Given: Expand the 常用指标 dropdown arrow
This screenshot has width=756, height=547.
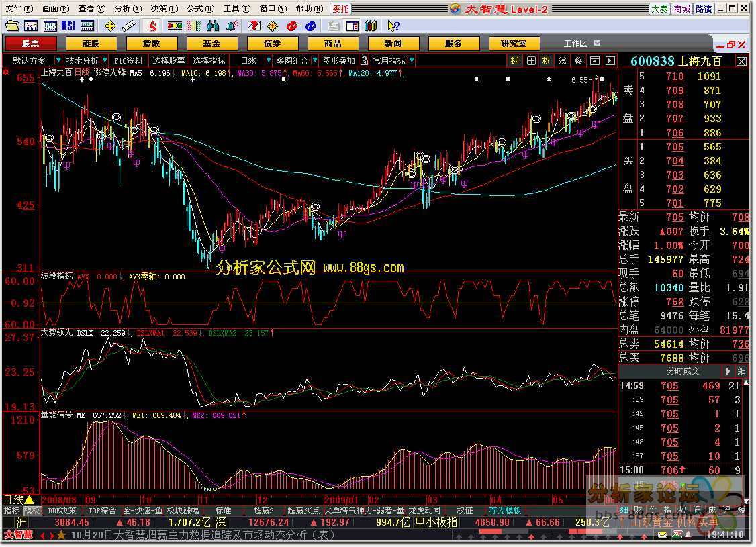Looking at the screenshot, I should [412, 60].
